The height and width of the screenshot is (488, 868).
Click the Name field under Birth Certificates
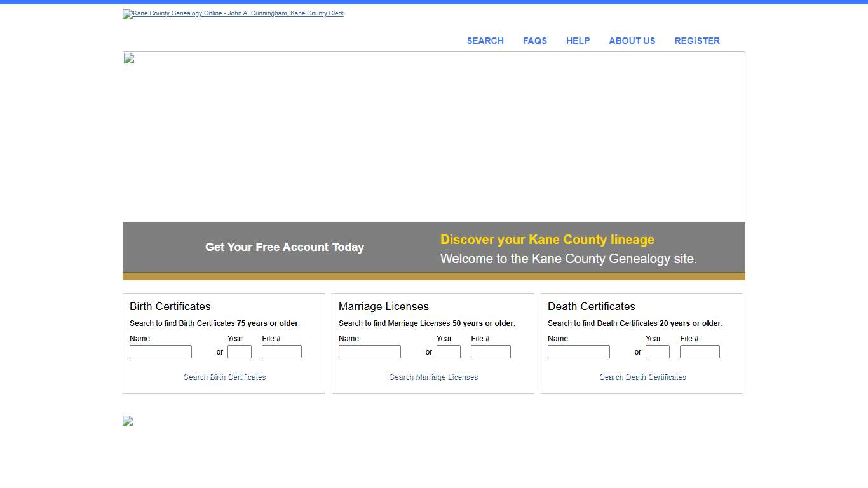pyautogui.click(x=160, y=351)
